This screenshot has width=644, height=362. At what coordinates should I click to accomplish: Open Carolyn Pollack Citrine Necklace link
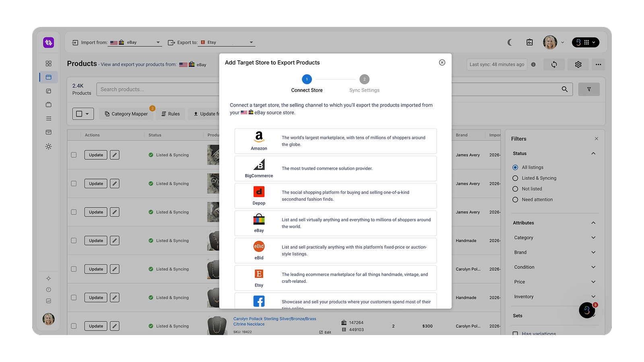pyautogui.click(x=275, y=321)
